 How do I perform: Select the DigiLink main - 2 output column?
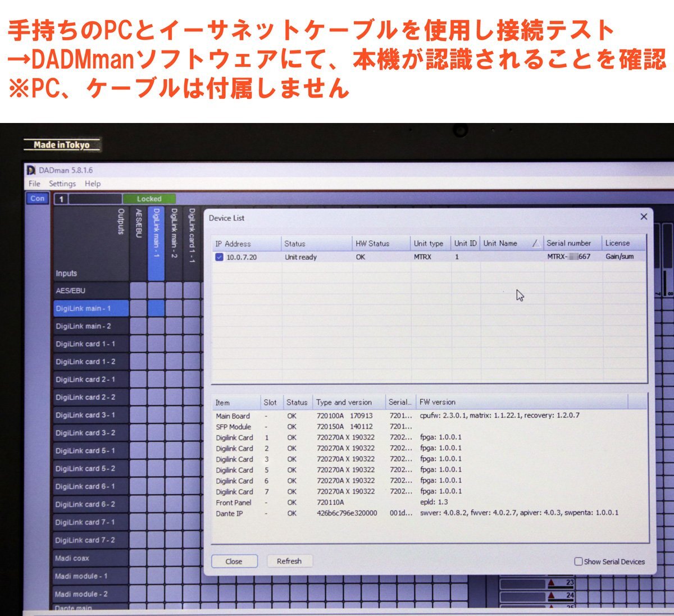click(174, 244)
